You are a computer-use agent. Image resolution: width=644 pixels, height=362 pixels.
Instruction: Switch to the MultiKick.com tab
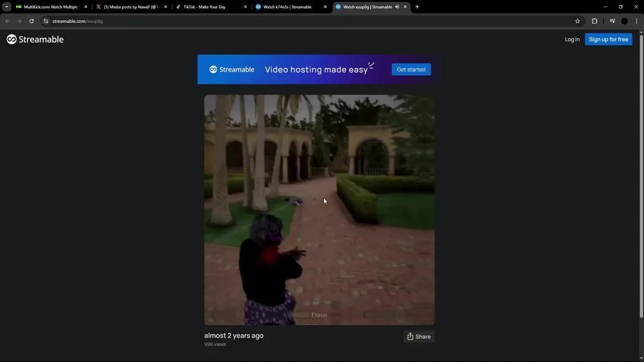(52, 7)
